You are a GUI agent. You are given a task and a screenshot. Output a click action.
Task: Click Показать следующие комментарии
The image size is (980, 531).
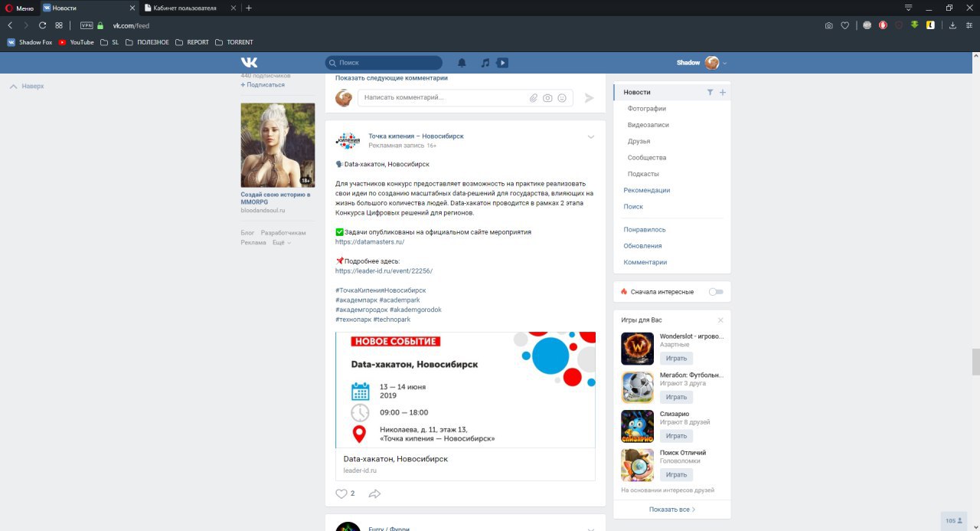(x=391, y=78)
